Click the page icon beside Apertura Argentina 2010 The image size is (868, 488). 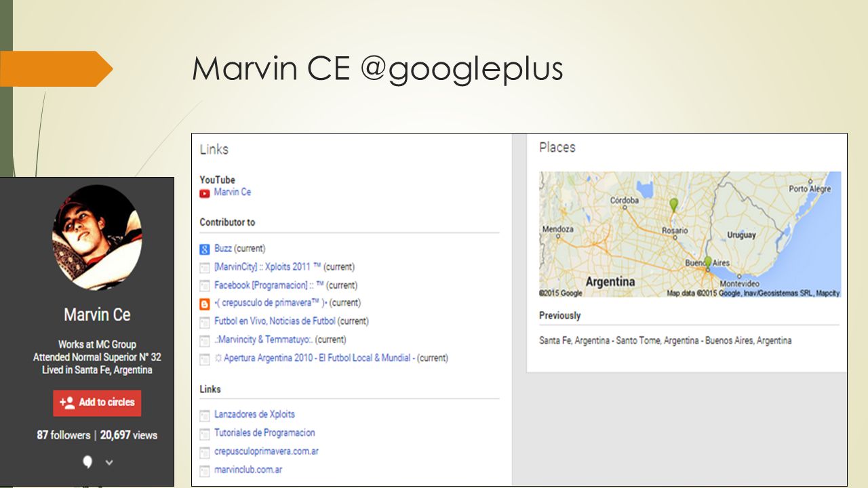205,359
